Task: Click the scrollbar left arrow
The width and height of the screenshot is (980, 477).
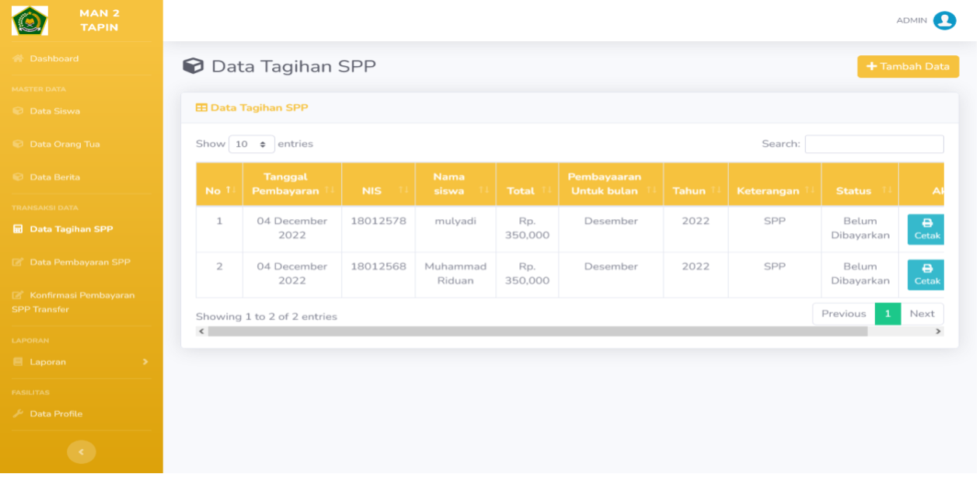Action: click(202, 332)
